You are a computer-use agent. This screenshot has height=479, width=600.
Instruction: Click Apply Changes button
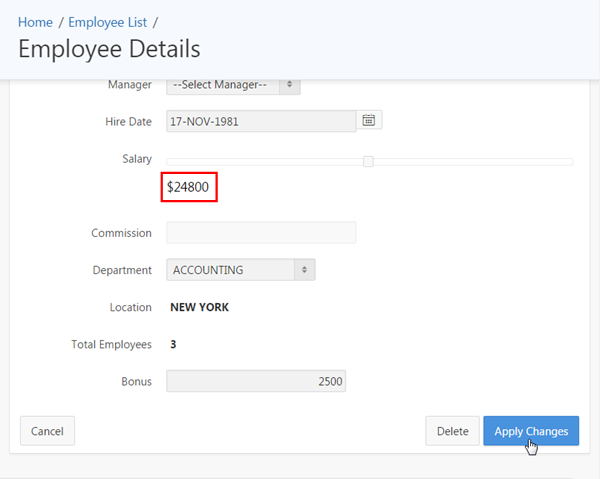tap(531, 431)
